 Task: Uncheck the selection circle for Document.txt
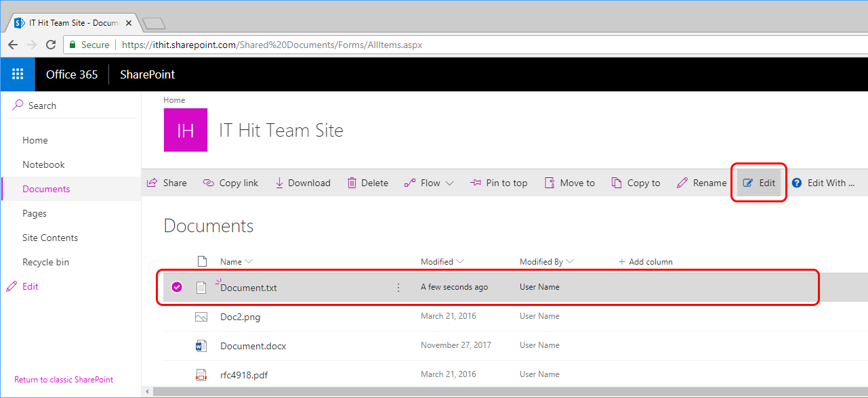tap(177, 287)
